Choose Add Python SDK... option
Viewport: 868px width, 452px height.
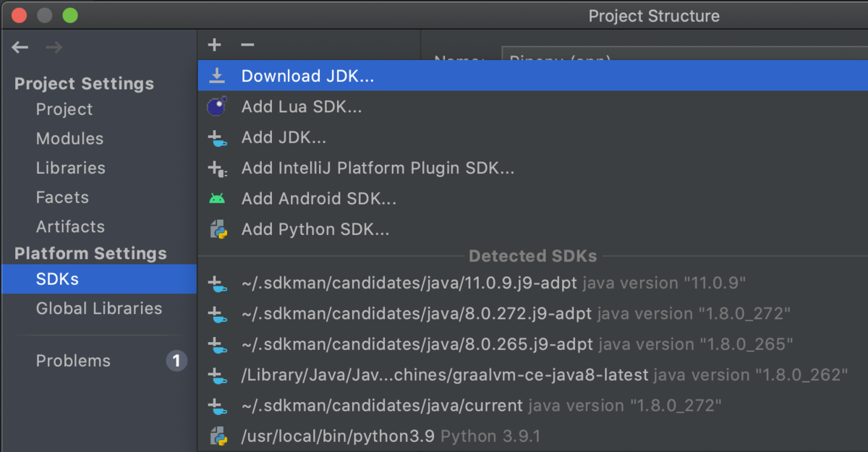(x=533, y=230)
